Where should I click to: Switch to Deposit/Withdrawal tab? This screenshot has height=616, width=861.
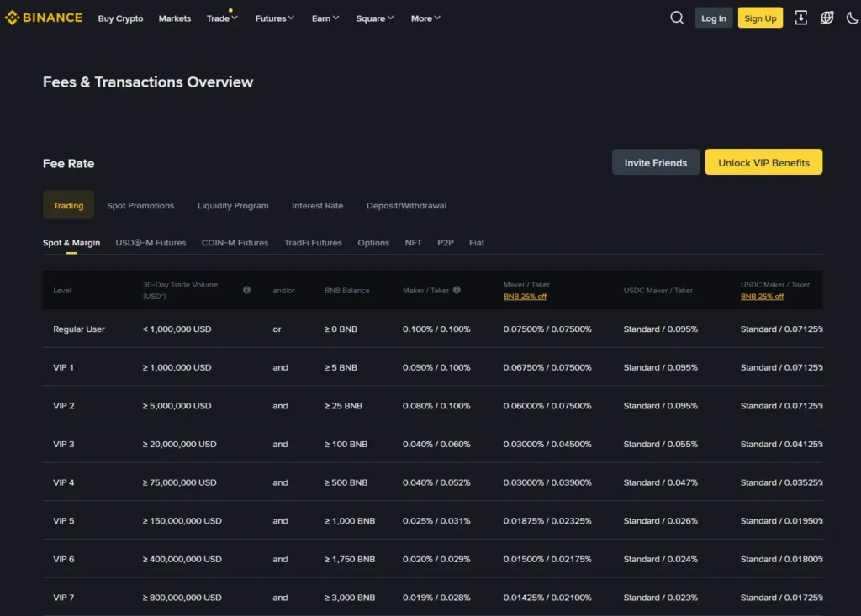coord(406,205)
